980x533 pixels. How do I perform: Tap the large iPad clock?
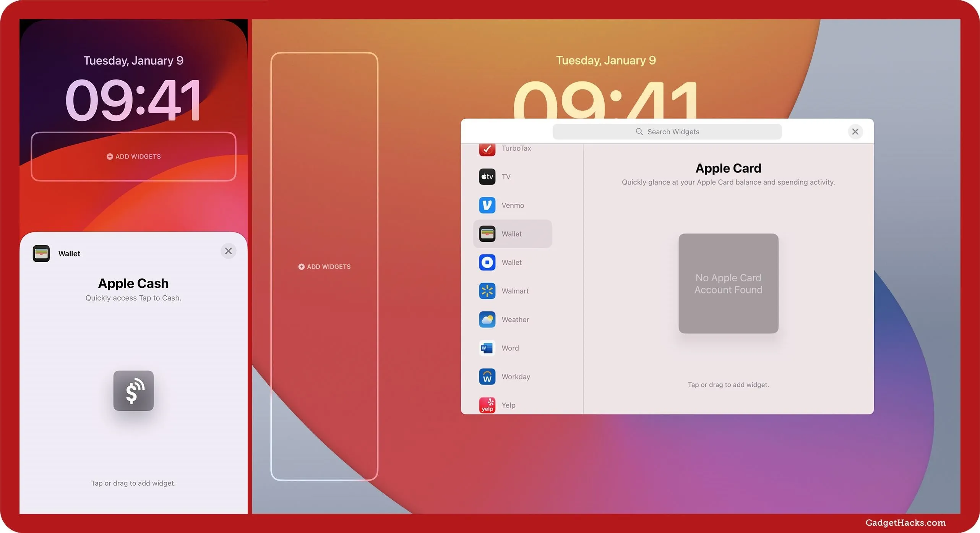point(606,100)
